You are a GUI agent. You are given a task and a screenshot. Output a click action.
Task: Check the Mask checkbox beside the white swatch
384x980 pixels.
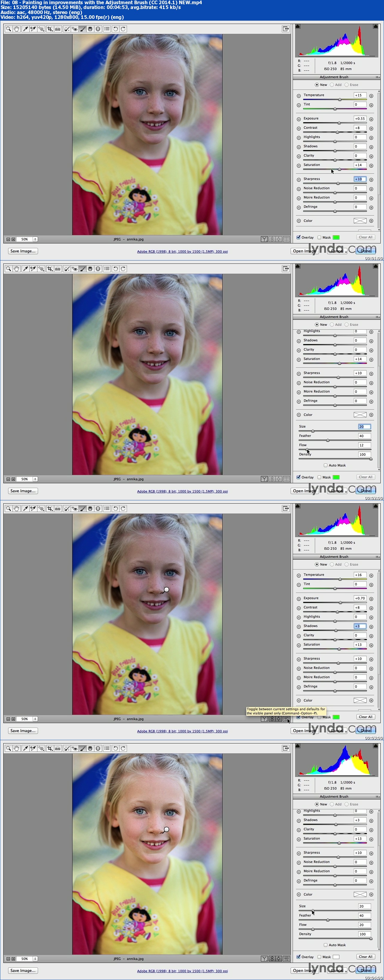point(319,957)
